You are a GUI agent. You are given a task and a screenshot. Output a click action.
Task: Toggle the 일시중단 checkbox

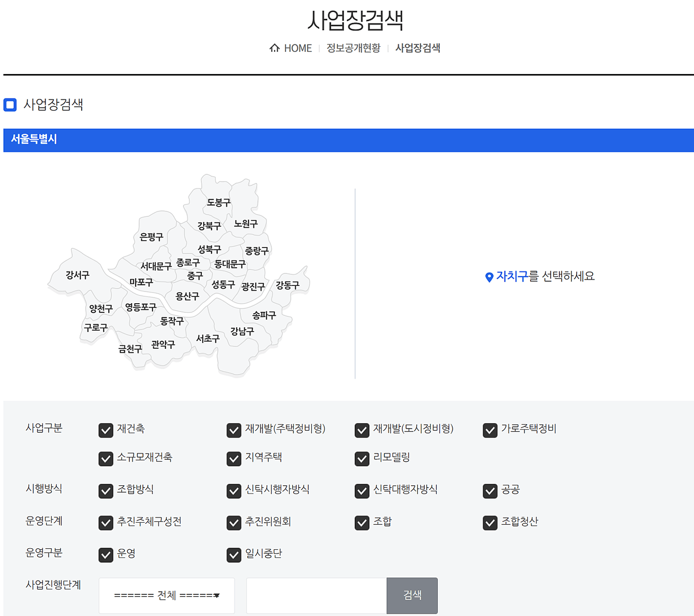click(x=234, y=555)
